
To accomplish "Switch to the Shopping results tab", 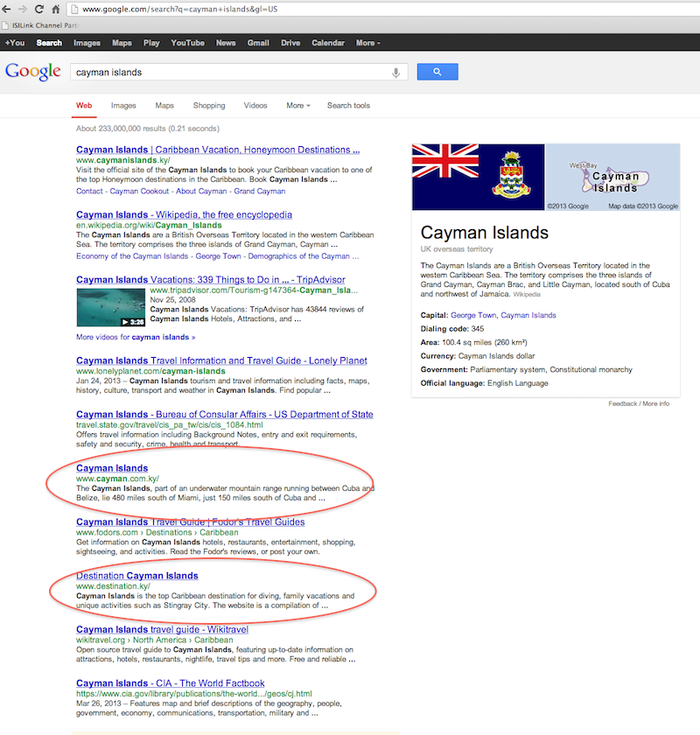I will click(209, 106).
